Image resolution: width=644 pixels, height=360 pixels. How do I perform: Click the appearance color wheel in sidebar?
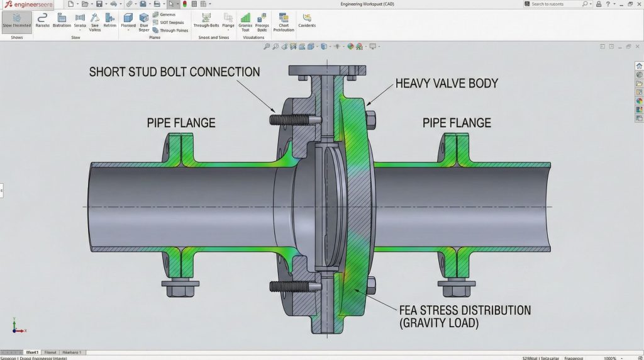click(639, 101)
